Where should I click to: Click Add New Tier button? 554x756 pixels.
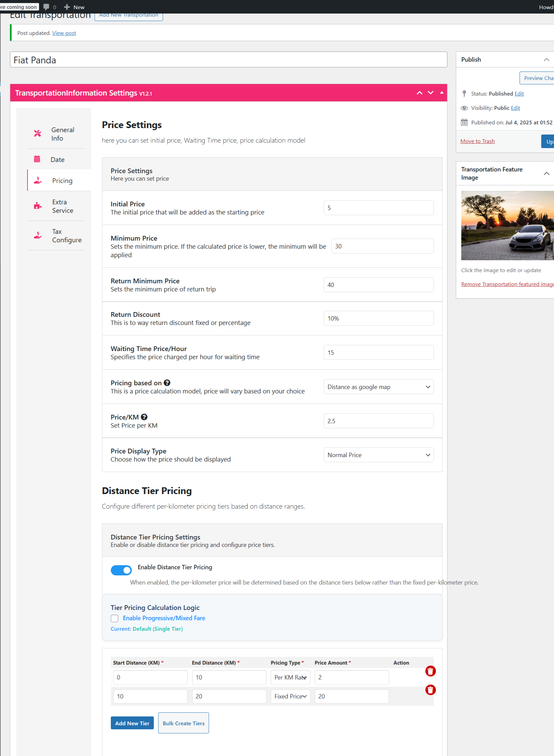coord(132,723)
